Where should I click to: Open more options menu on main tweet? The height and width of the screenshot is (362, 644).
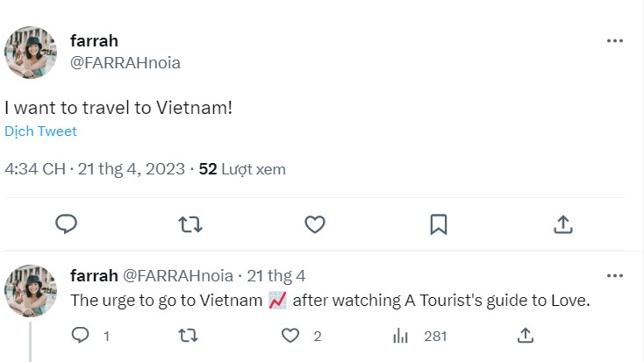[x=615, y=41]
